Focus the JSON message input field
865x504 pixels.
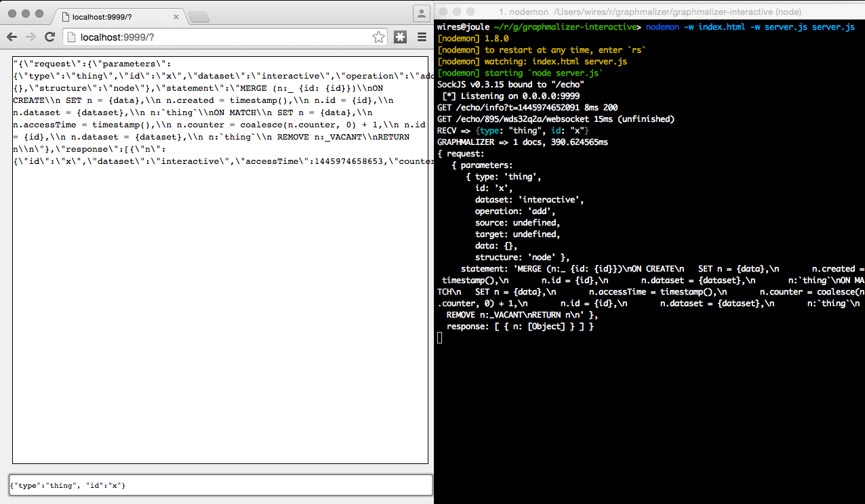220,485
